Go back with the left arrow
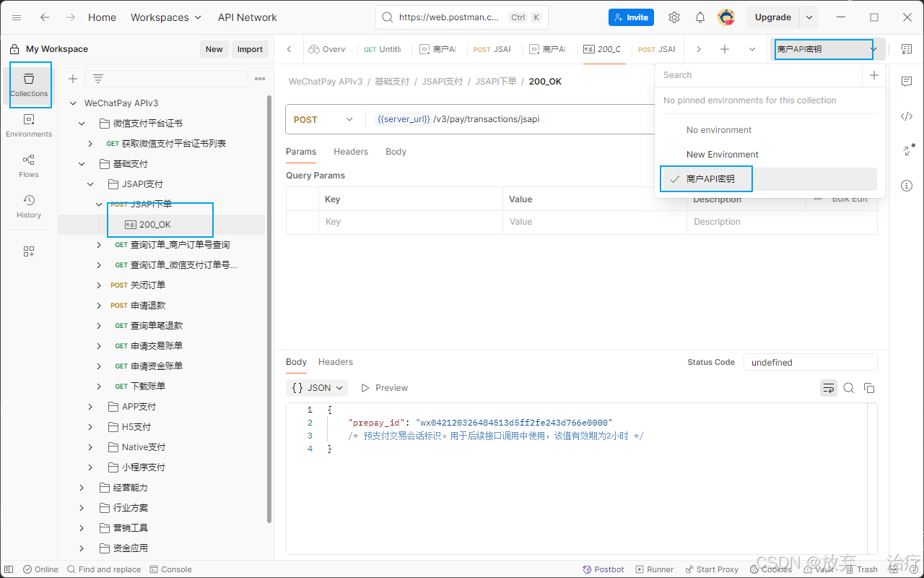 point(45,17)
